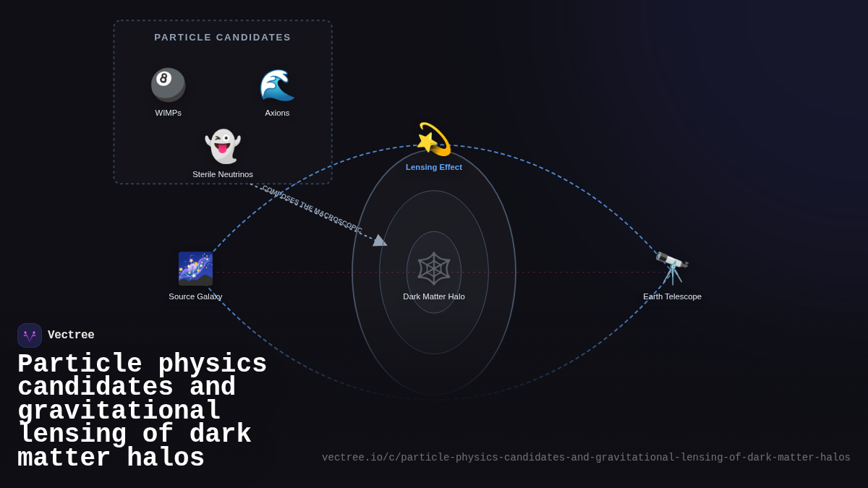Image resolution: width=868 pixels, height=488 pixels.
Task: Click the ghost icon above Sterile Neutrinos
Action: point(223,145)
